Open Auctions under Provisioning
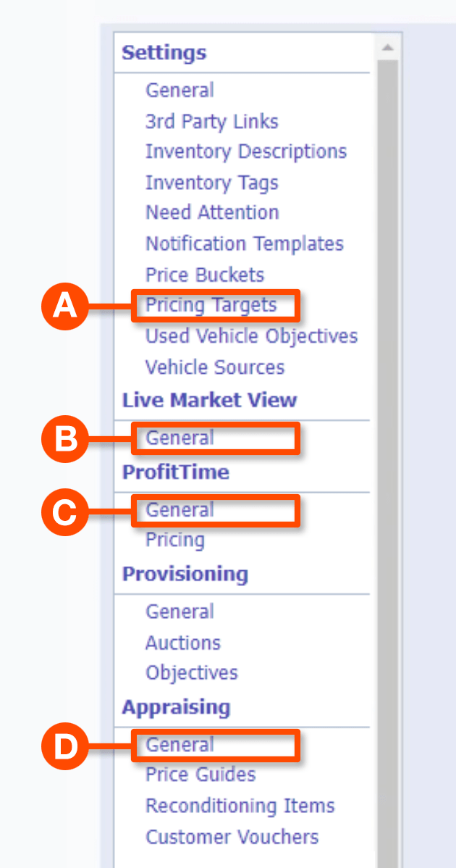 pyautogui.click(x=183, y=643)
